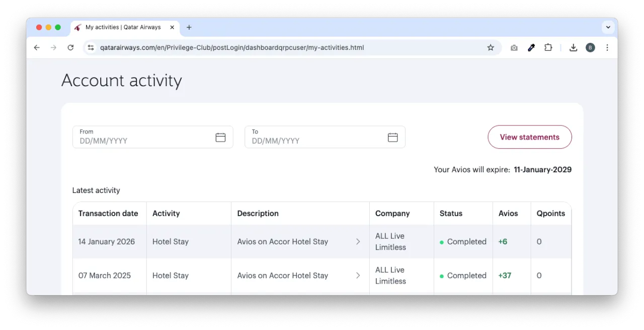Screen dimensions: 644x330
Task: Click the Company column header
Action: 392,214
